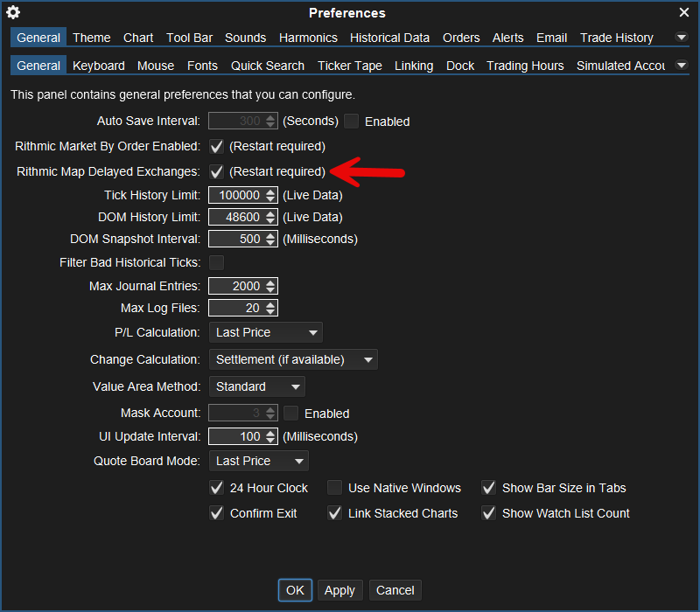Increase Tick History Limit with up arrow
Image resolution: width=700 pixels, height=612 pixels.
click(x=270, y=191)
